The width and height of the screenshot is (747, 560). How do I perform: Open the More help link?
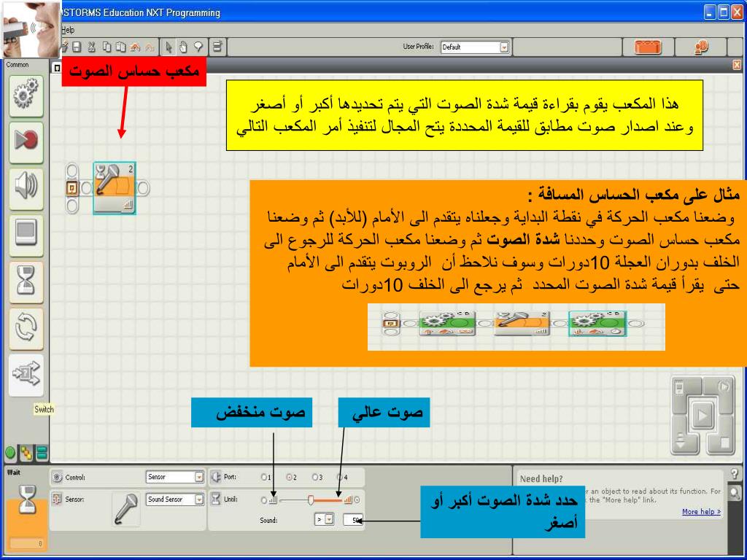pos(701,511)
